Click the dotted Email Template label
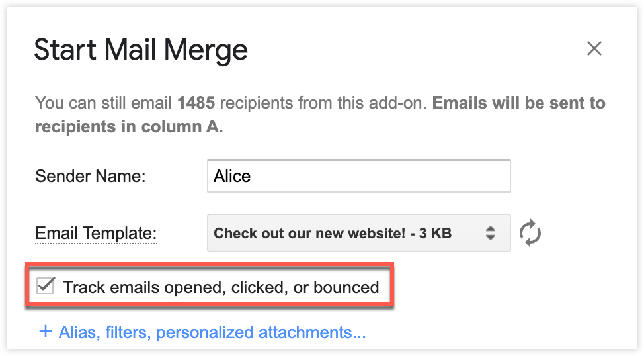The image size is (644, 356). 95,233
